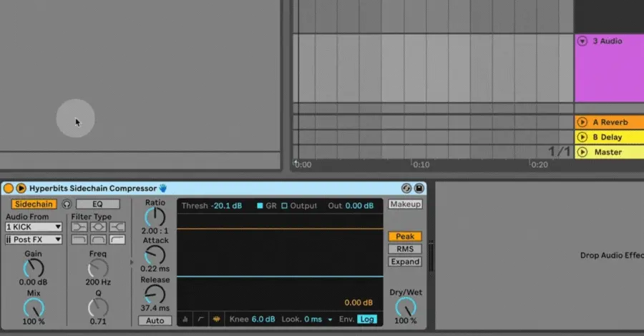Click the sidechain Mix knob
The image size is (644, 336).
pyautogui.click(x=34, y=307)
